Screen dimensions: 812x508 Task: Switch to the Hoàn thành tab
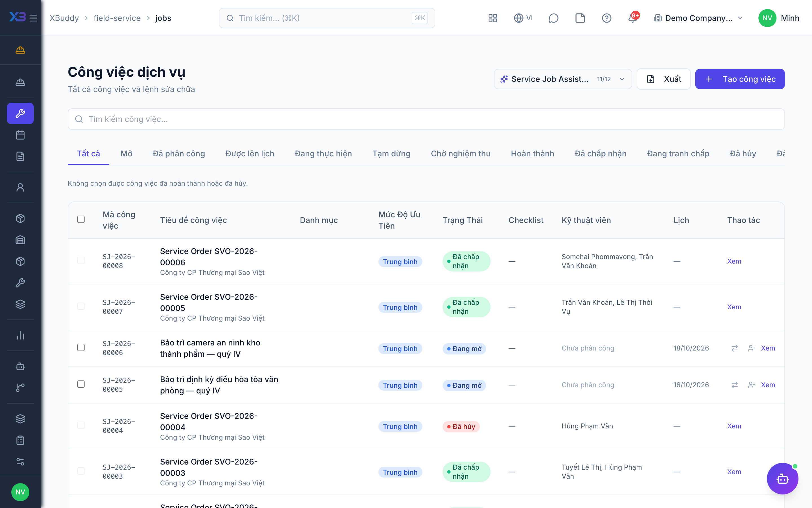(x=533, y=154)
